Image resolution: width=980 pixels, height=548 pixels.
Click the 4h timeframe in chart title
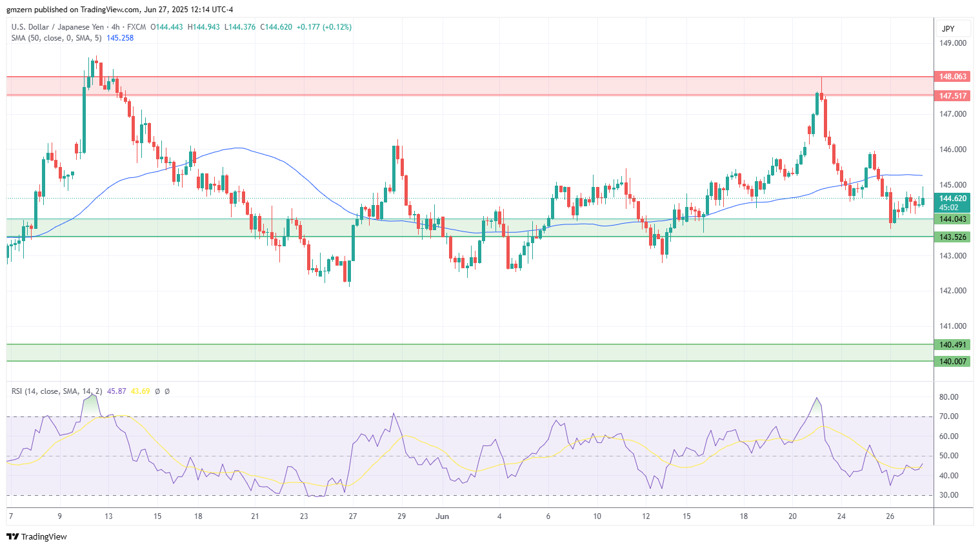115,27
